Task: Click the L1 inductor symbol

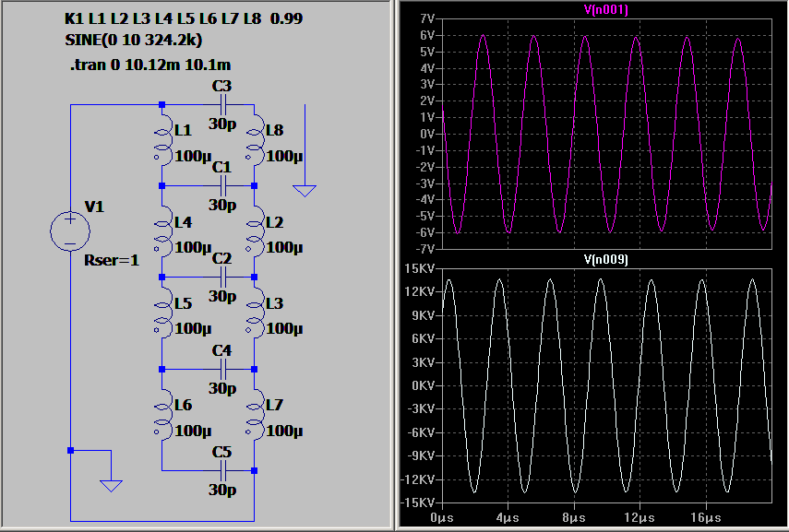Action: pos(163,139)
